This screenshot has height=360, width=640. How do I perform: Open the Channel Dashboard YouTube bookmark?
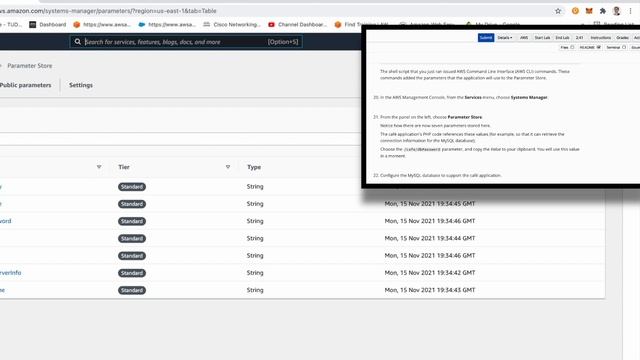pyautogui.click(x=298, y=24)
